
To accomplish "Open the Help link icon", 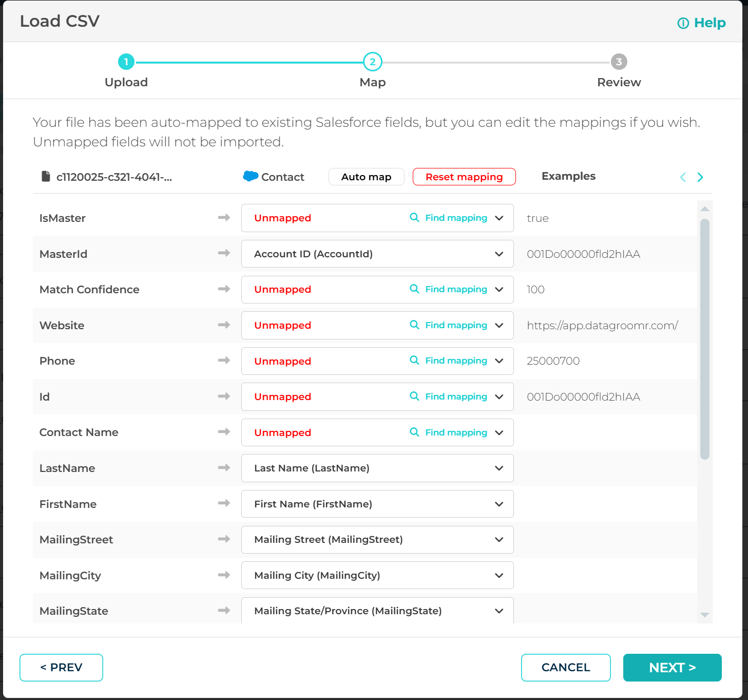I will (683, 23).
